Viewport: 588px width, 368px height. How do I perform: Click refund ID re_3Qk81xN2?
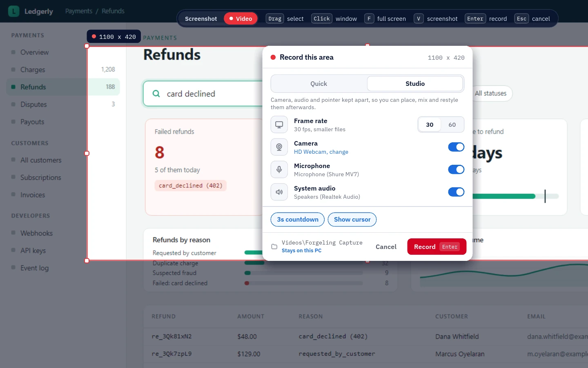click(x=171, y=337)
